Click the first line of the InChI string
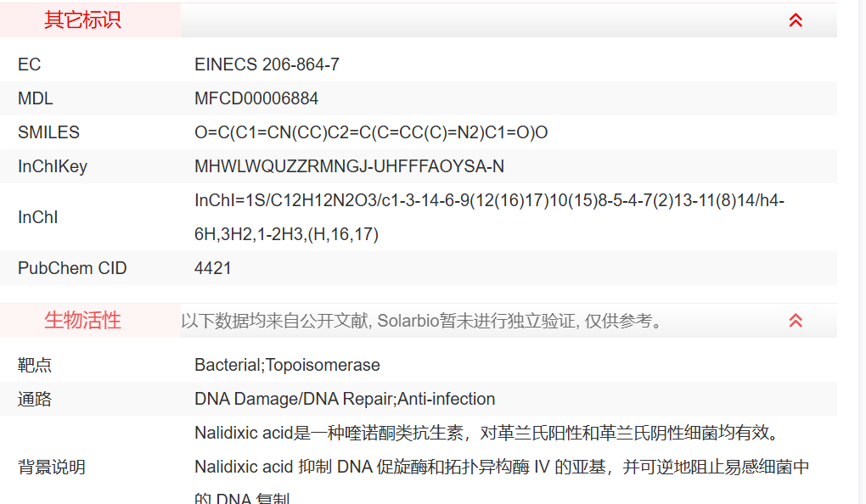Viewport: 866px width, 504px height. (489, 200)
